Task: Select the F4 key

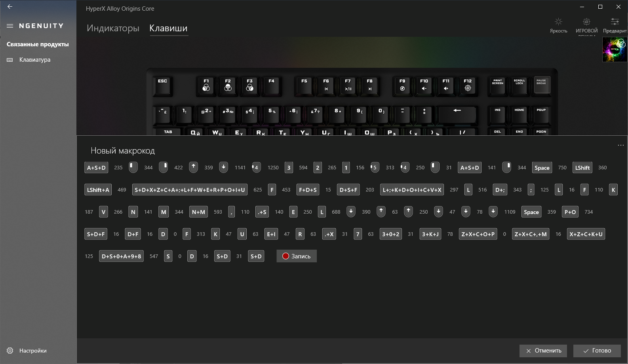Action: (x=271, y=85)
